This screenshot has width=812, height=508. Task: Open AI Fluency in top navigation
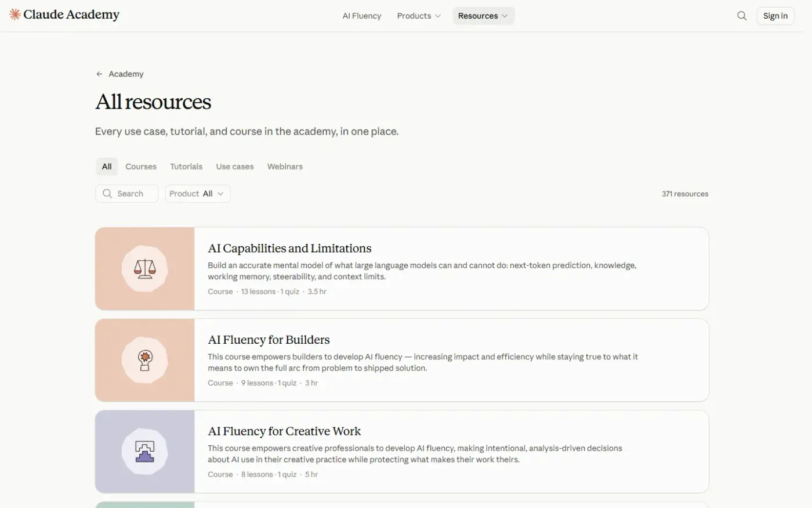362,16
